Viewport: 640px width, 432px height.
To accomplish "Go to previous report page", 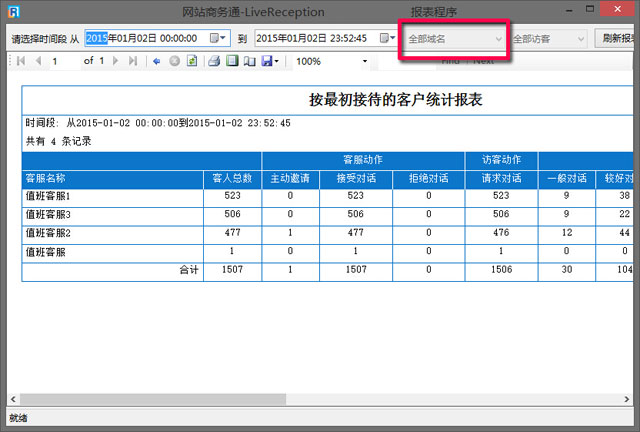I will 38,61.
